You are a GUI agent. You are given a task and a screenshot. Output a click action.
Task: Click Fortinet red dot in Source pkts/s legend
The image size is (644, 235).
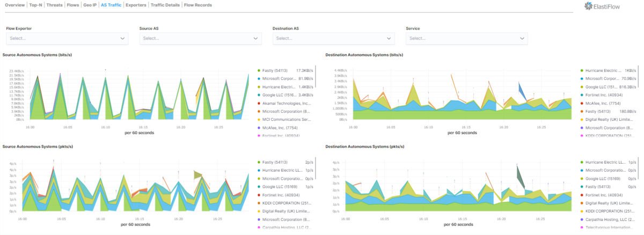click(x=259, y=195)
